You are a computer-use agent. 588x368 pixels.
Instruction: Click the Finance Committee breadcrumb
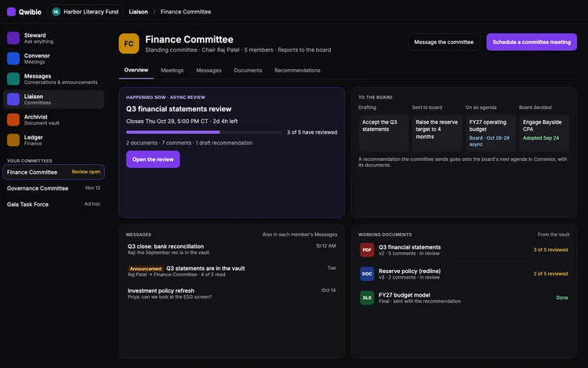pyautogui.click(x=186, y=12)
